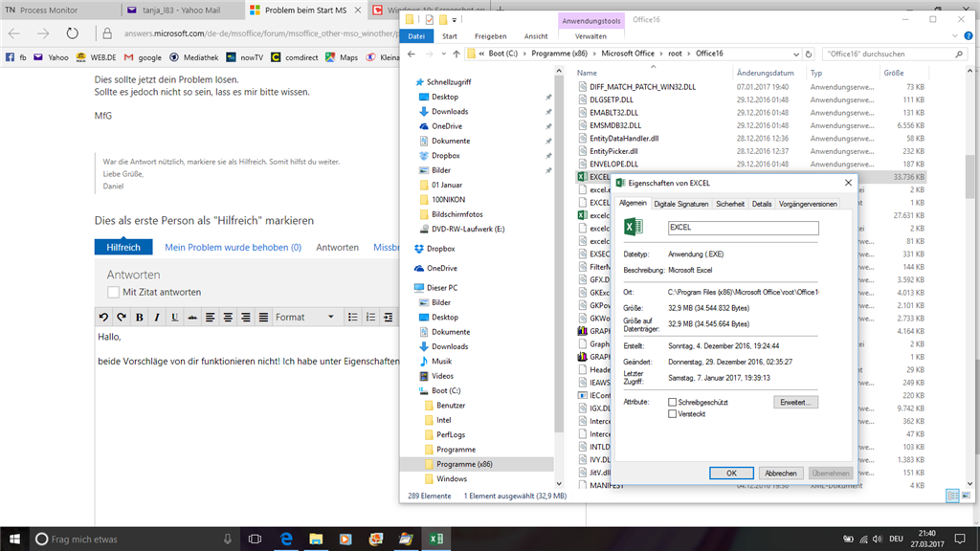Click Mein Problem wurde behoben link
Screen dimensions: 980x551
pos(234,248)
